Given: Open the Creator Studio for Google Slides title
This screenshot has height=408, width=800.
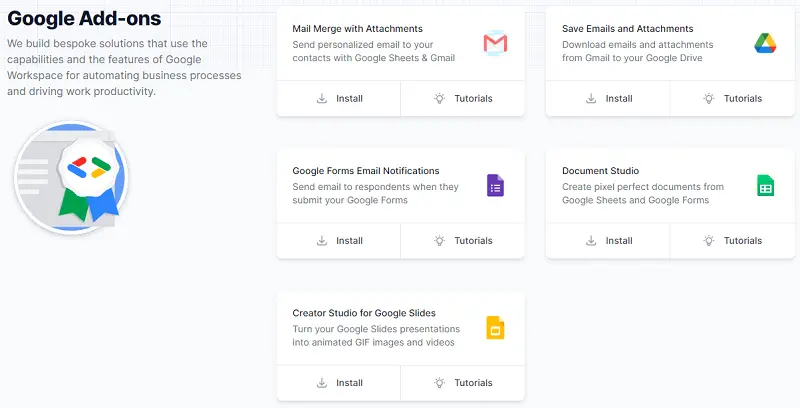Looking at the screenshot, I should (x=364, y=313).
